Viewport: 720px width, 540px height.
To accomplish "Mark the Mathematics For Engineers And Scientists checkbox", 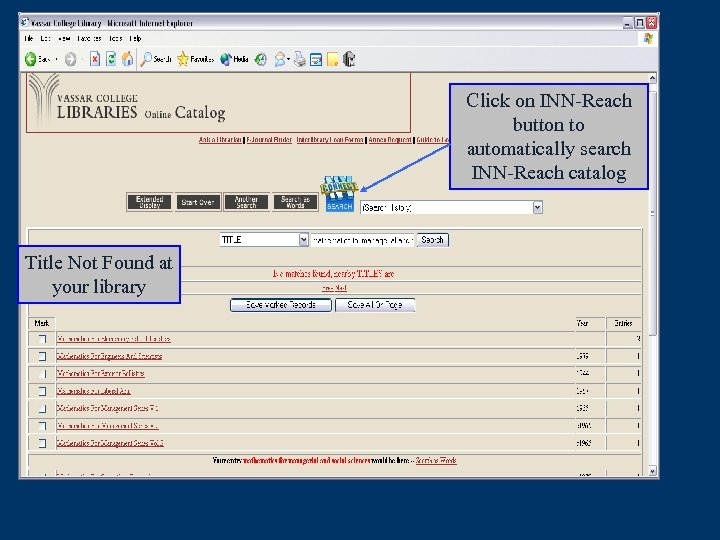I will (x=42, y=356).
